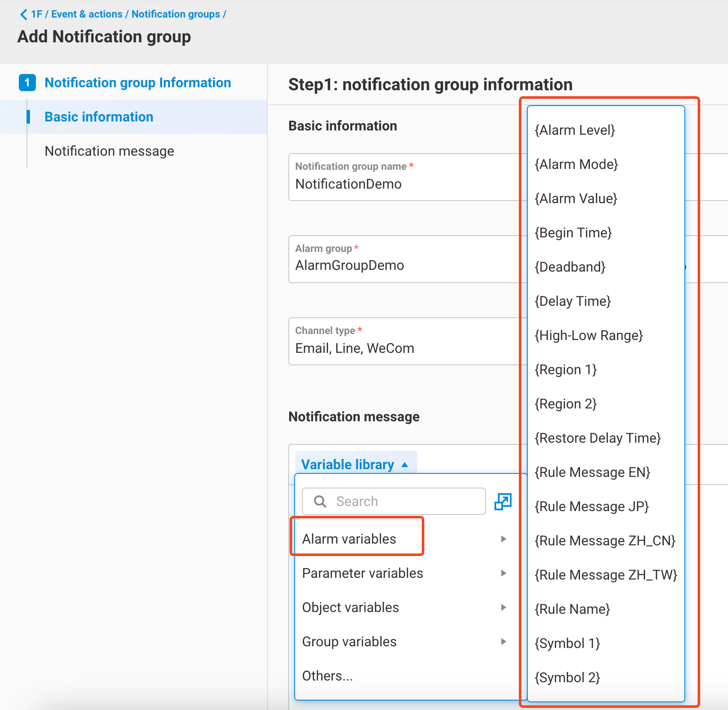
Task: Click the pop-out icon beside Search
Action: [x=503, y=501]
